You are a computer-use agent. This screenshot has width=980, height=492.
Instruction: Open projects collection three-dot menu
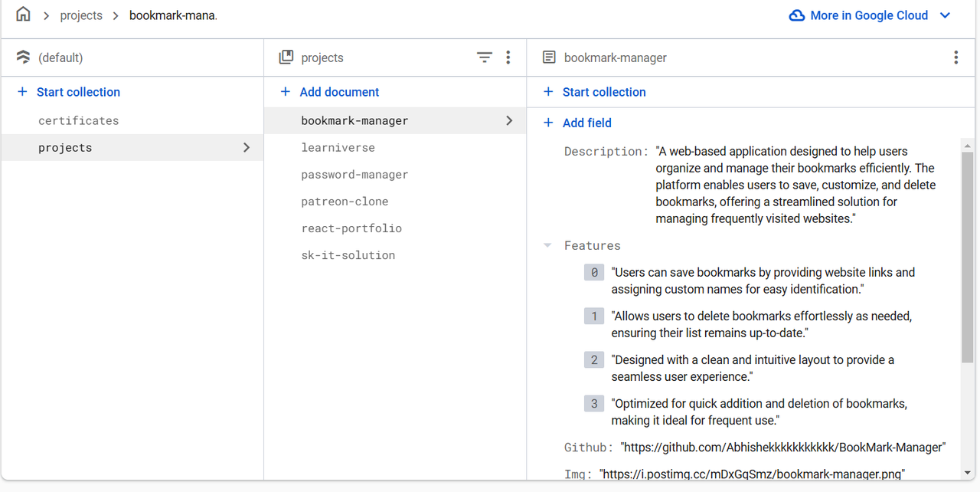pyautogui.click(x=508, y=57)
